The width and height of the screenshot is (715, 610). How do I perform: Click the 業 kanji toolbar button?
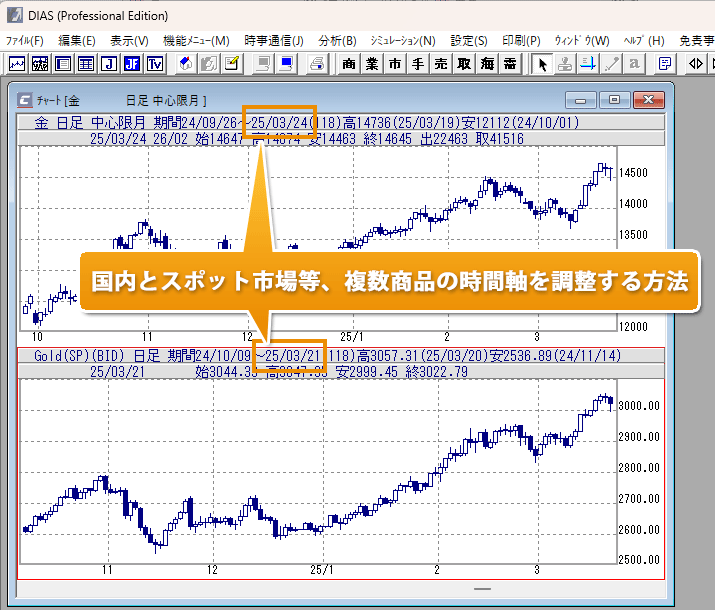(372, 64)
